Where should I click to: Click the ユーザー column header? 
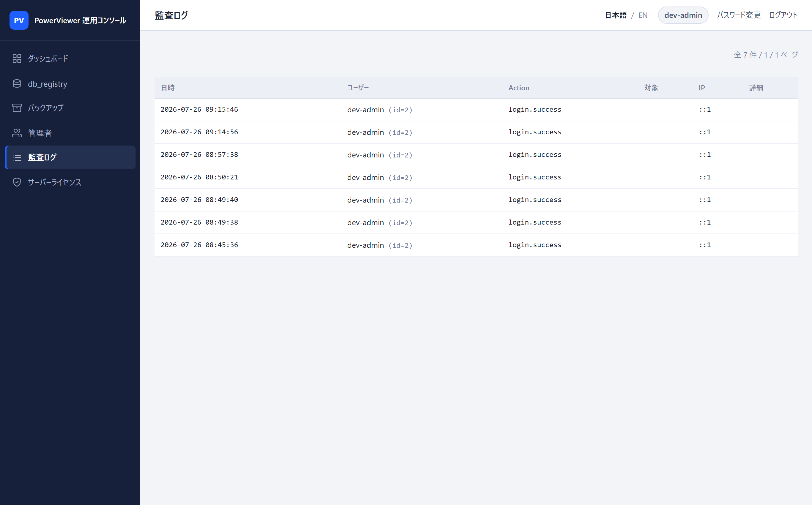point(358,88)
